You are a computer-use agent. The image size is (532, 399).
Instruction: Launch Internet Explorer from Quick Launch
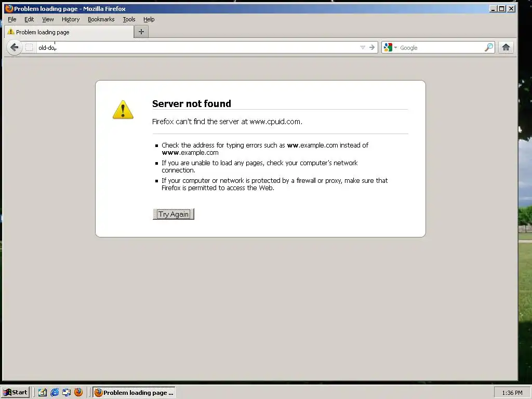pyautogui.click(x=55, y=393)
